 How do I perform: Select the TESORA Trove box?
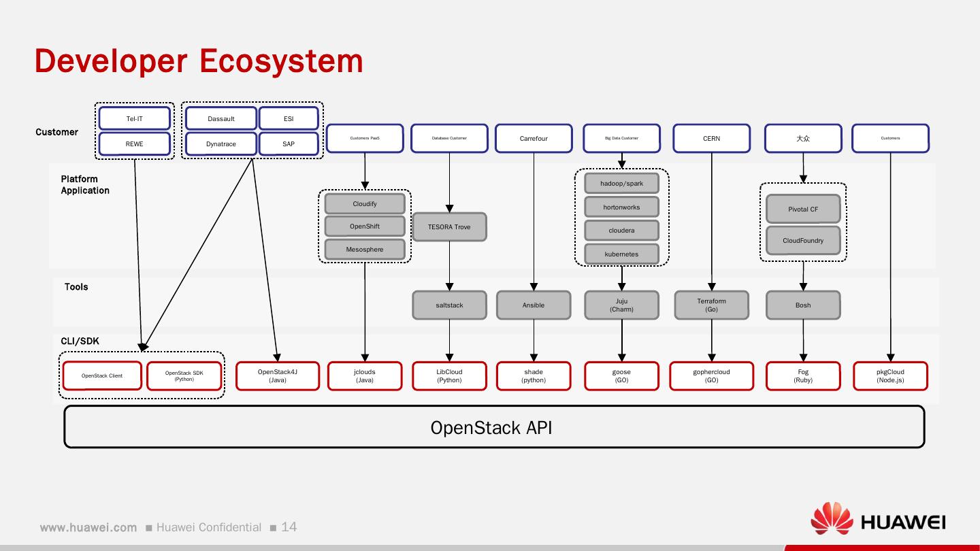point(449,227)
